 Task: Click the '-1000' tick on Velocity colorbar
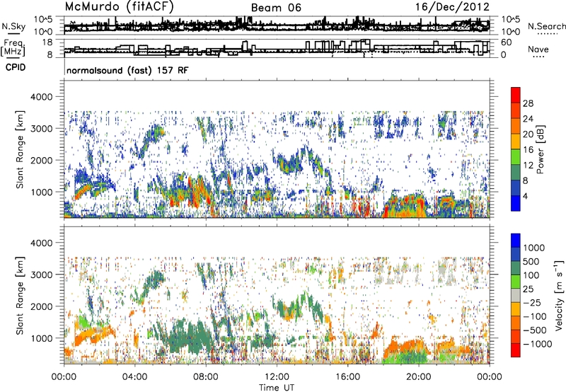click(537, 344)
